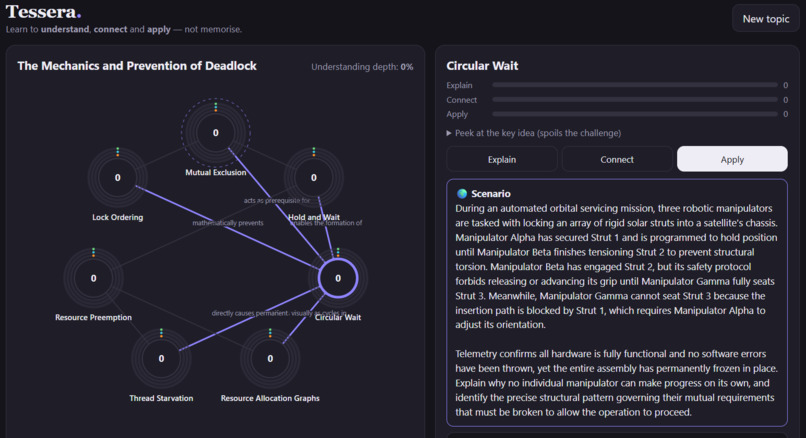Click the 'Understanding depth: 0%' text
Image resolution: width=806 pixels, height=438 pixels.
[362, 67]
